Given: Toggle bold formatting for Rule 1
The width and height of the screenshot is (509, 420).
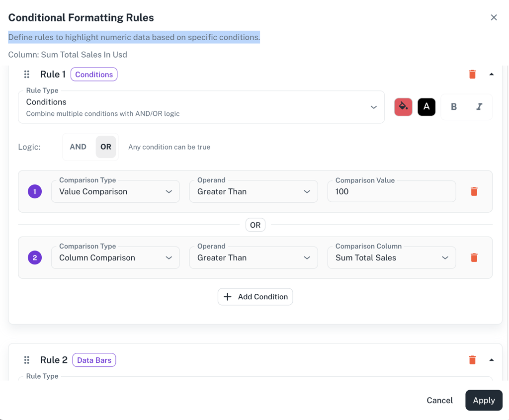Looking at the screenshot, I should click(454, 107).
